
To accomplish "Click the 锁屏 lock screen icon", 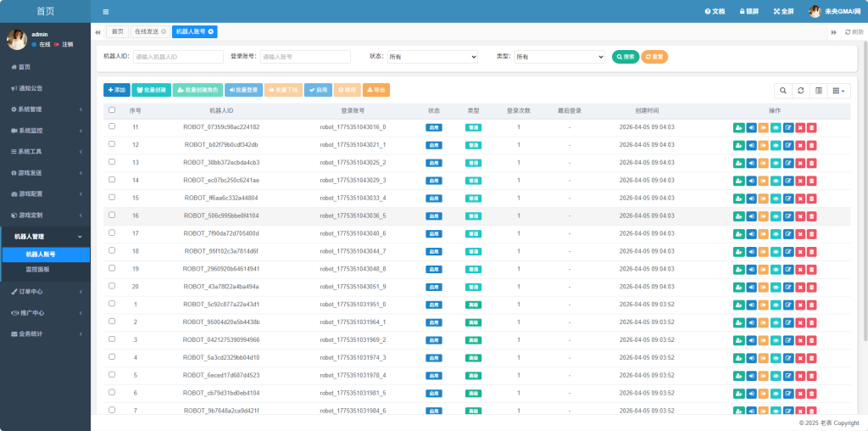I will tap(749, 11).
